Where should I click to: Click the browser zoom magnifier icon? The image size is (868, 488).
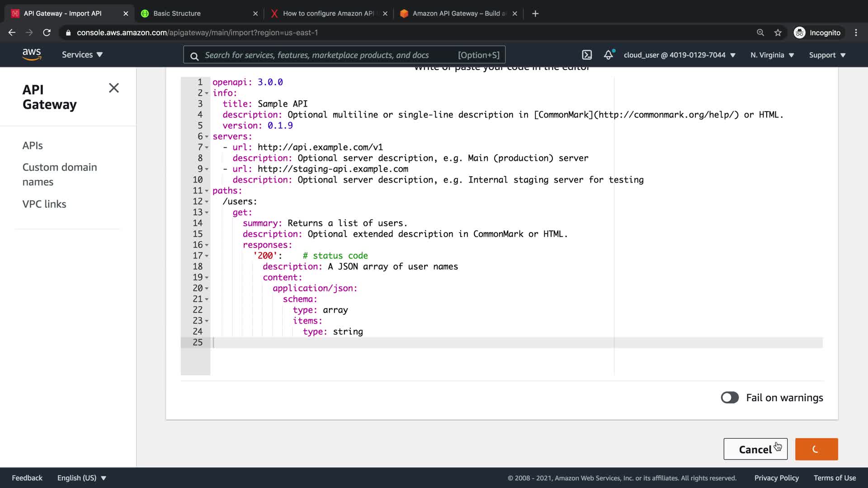tap(760, 33)
